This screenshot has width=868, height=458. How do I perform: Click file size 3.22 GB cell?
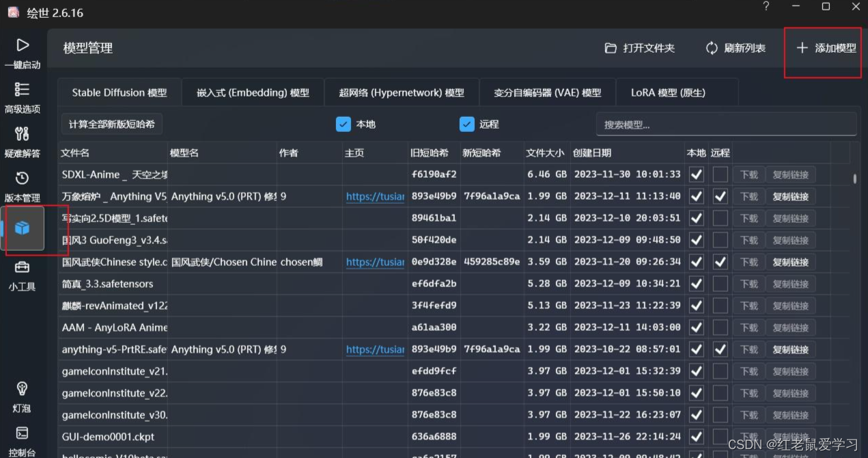[547, 327]
